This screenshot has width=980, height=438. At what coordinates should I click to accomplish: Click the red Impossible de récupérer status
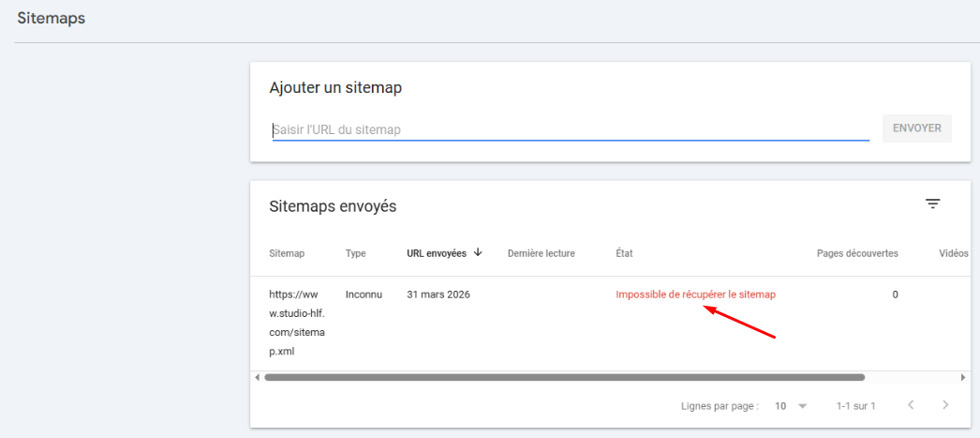(695, 295)
